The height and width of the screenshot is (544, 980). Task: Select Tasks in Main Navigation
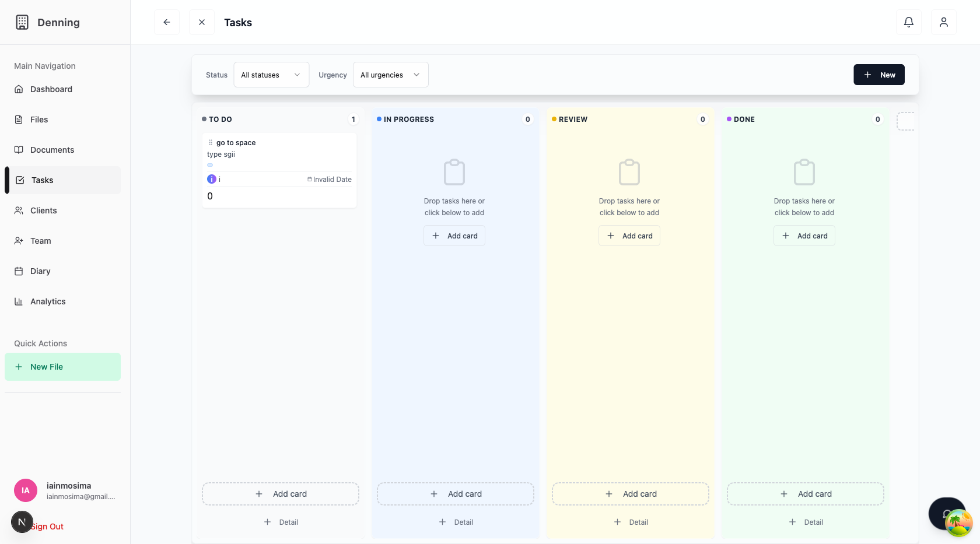point(41,180)
